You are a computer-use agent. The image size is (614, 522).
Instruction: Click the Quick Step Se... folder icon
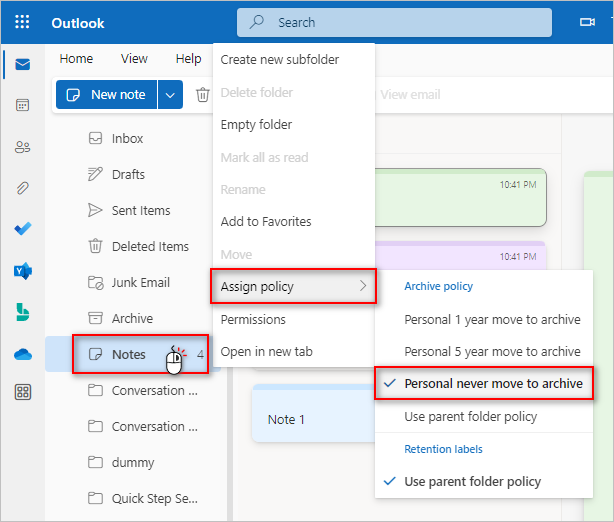tap(95, 498)
